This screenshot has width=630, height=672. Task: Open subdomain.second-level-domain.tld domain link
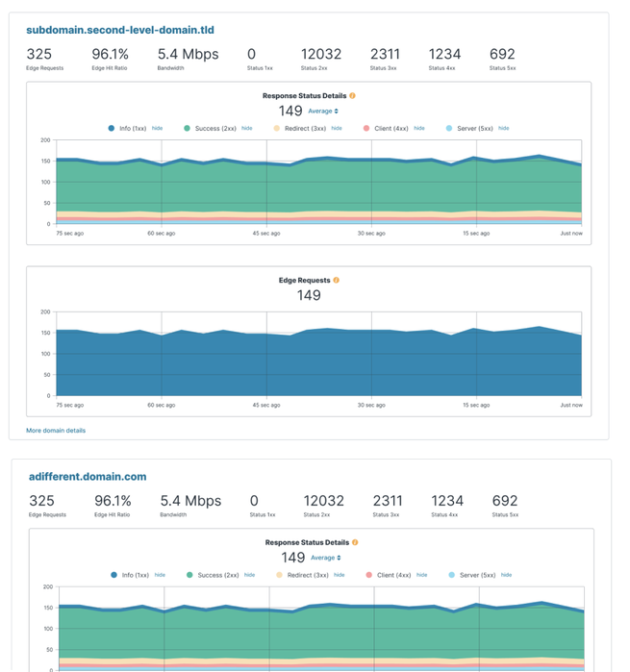point(120,30)
